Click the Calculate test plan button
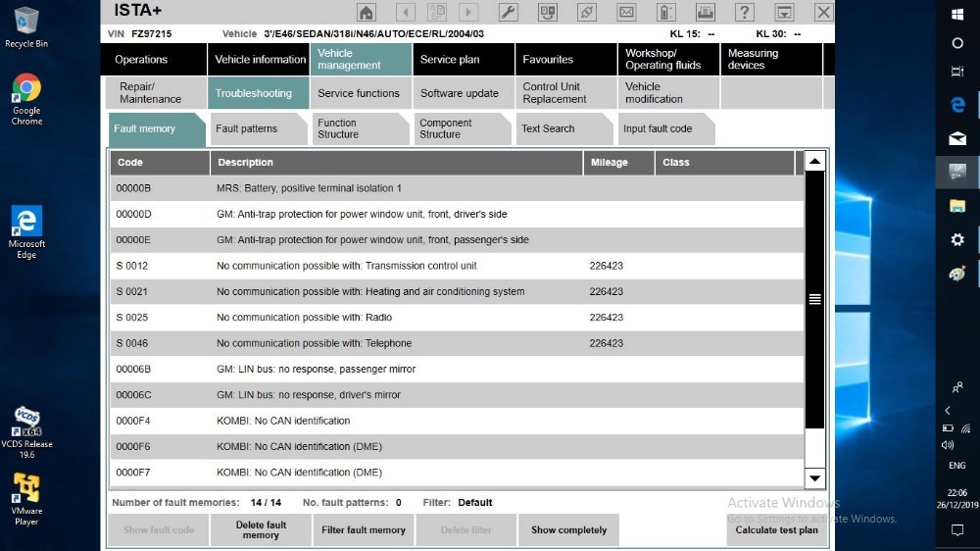Image resolution: width=980 pixels, height=551 pixels. point(776,529)
